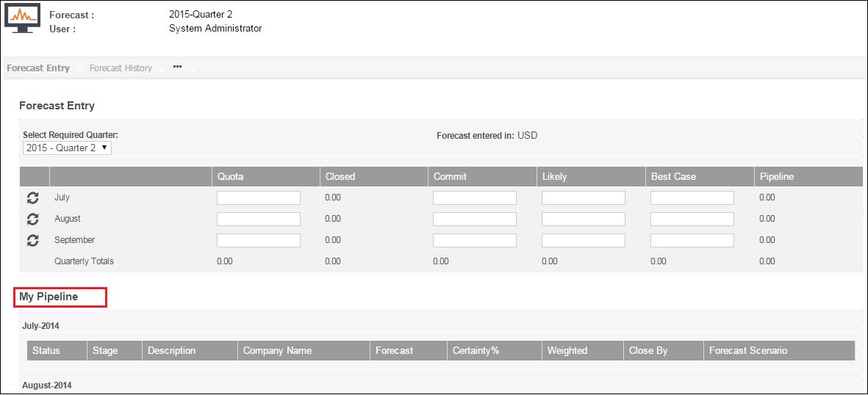
Task: Refresh the July forecast row
Action: click(32, 197)
